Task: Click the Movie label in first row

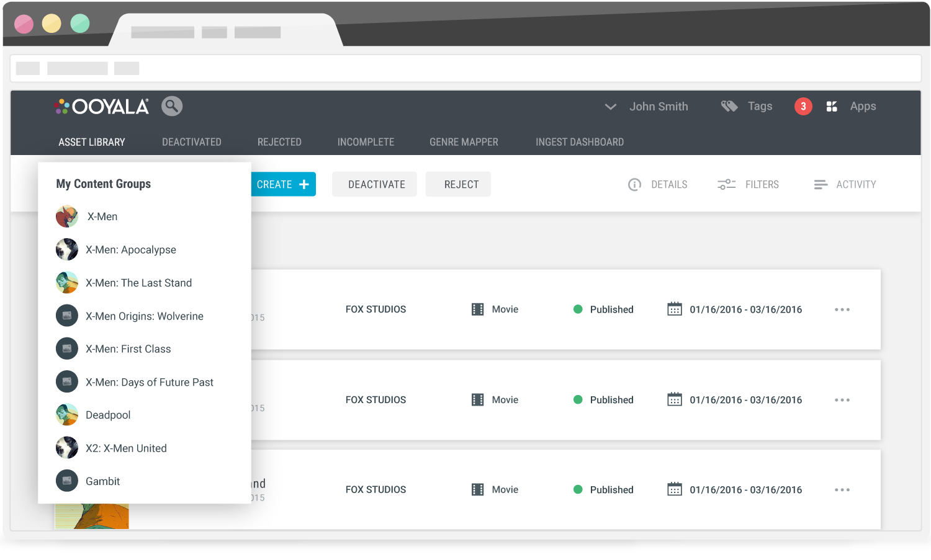Action: click(x=505, y=309)
